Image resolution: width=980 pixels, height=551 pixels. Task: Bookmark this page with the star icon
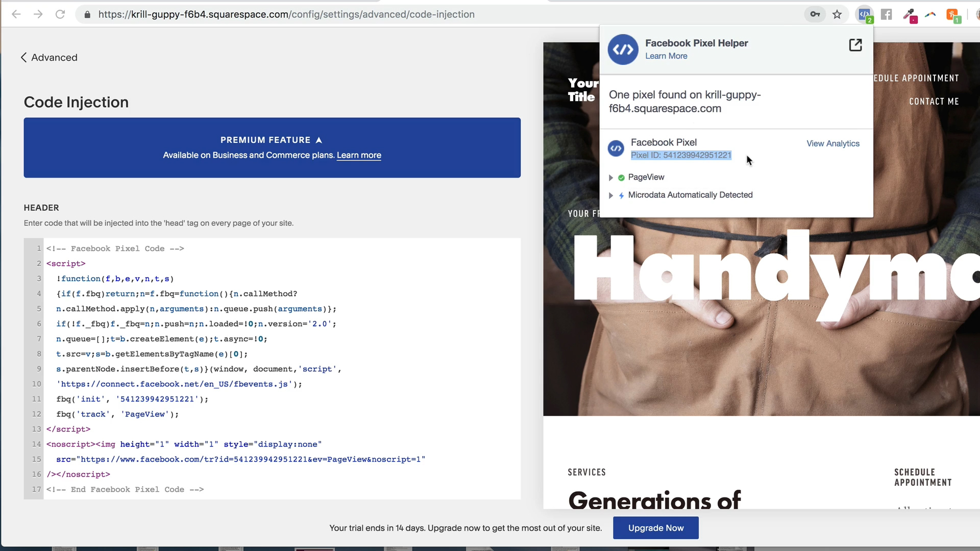click(x=837, y=14)
